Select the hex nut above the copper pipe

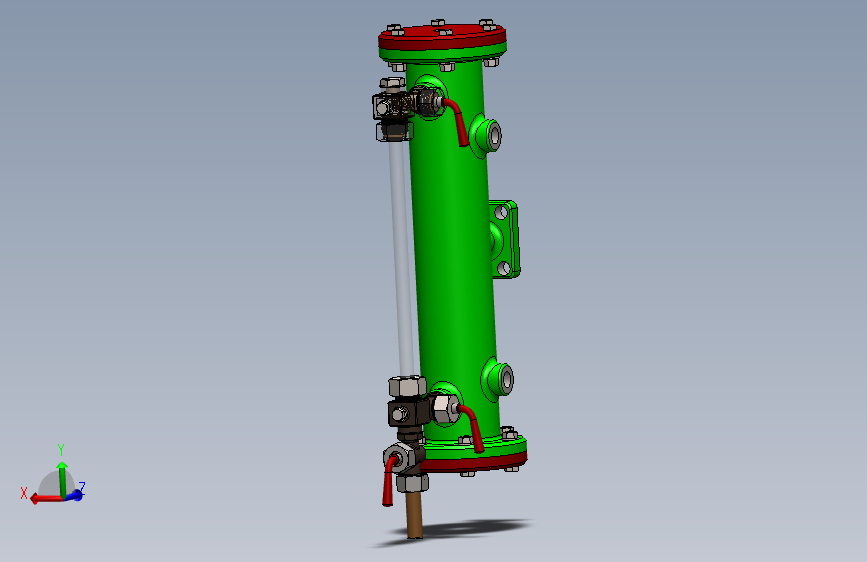(x=412, y=483)
